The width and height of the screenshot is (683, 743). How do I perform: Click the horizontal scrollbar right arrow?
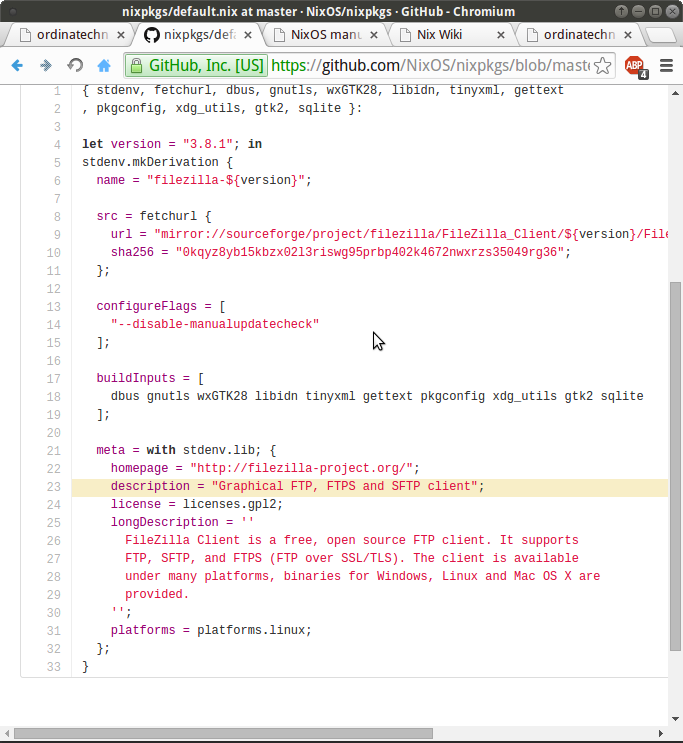tap(661, 734)
